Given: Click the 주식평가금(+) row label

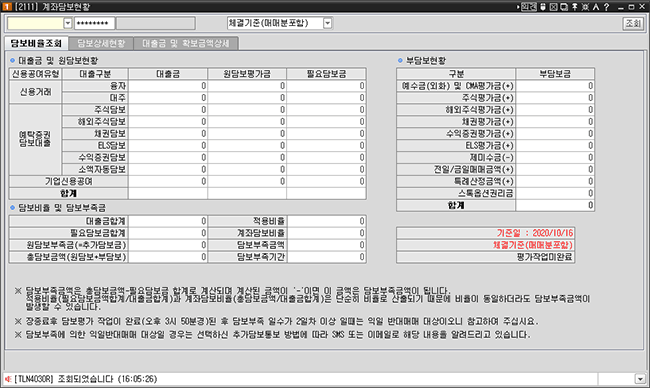Looking at the screenshot, I should coord(456,98).
